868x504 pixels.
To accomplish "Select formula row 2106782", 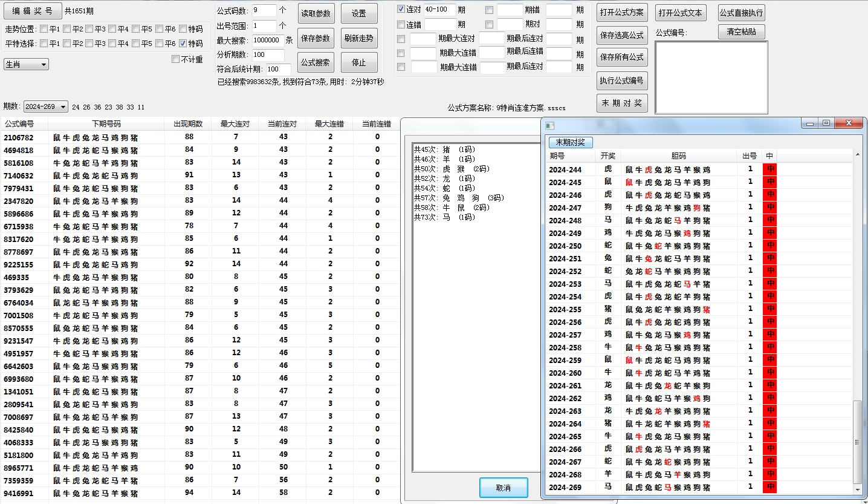I will [x=19, y=137].
